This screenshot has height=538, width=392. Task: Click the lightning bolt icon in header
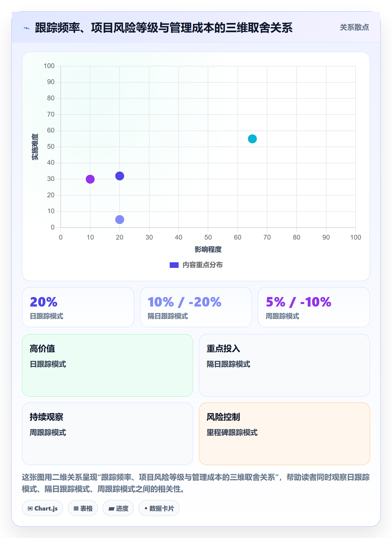pyautogui.click(x=27, y=28)
